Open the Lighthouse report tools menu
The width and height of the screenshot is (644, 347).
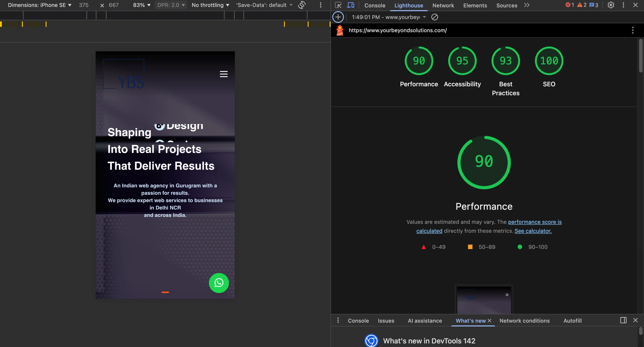coord(633,30)
